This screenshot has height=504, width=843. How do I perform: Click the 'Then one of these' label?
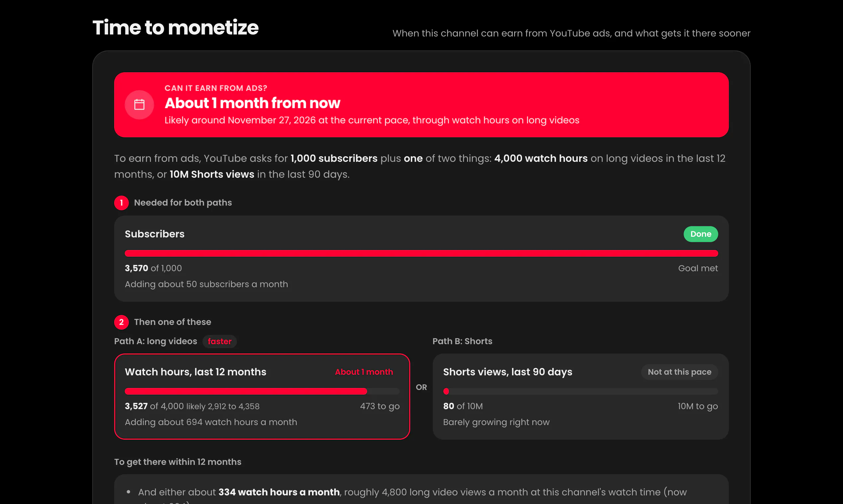point(173,322)
